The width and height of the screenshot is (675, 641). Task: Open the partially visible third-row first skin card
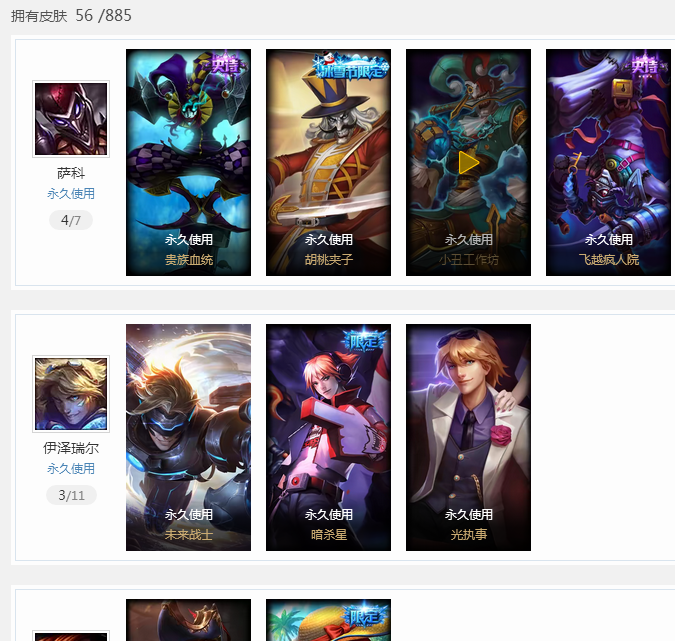coord(189,620)
